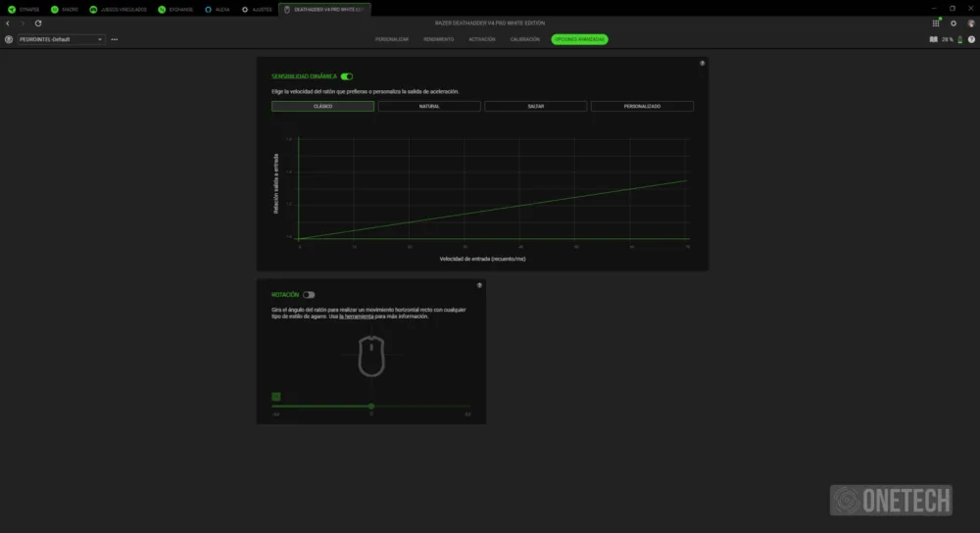The width and height of the screenshot is (980, 533).
Task: Open the help question mark in toolbar
Action: pyautogui.click(x=971, y=39)
